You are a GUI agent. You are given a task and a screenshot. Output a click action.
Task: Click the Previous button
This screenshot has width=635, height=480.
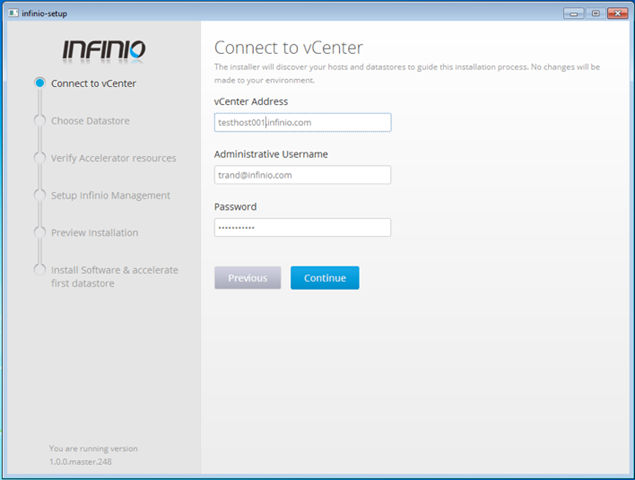[x=247, y=278]
